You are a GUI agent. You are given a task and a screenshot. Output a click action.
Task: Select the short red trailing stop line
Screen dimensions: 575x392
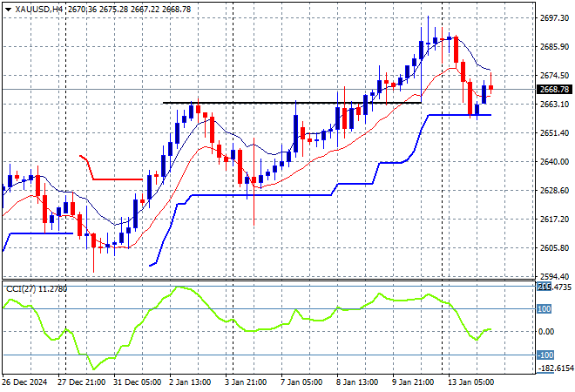[x=118, y=179]
